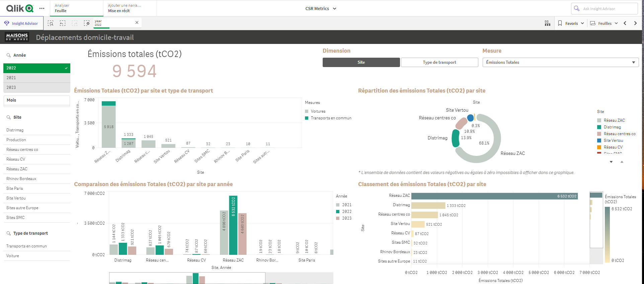Select year 2023 in Année filter
The height and width of the screenshot is (284, 644).
(36, 88)
